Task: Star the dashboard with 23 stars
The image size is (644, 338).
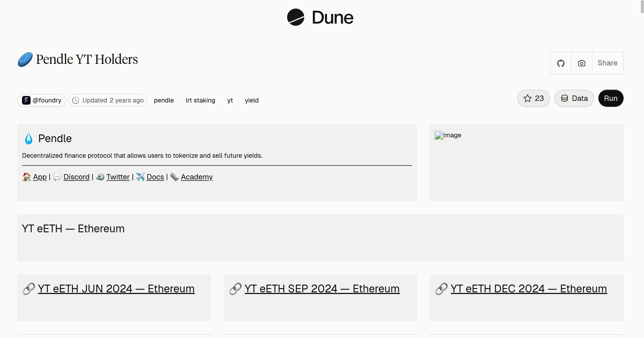Action: point(534,98)
